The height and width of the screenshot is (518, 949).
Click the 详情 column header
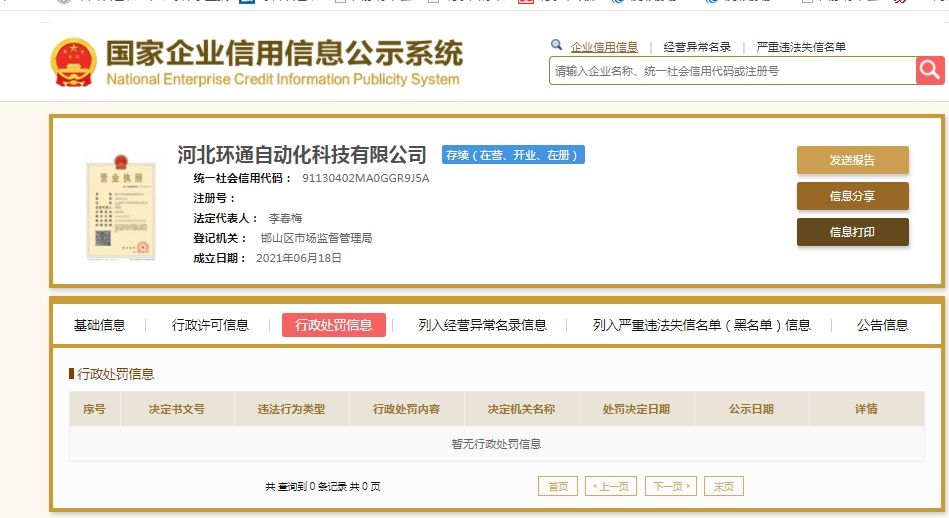pyautogui.click(x=866, y=409)
